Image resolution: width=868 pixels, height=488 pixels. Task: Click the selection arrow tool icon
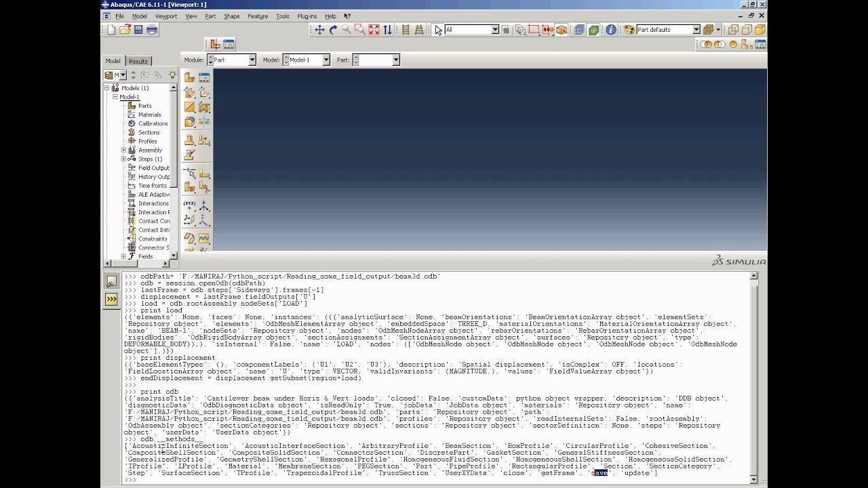pyautogui.click(x=439, y=30)
